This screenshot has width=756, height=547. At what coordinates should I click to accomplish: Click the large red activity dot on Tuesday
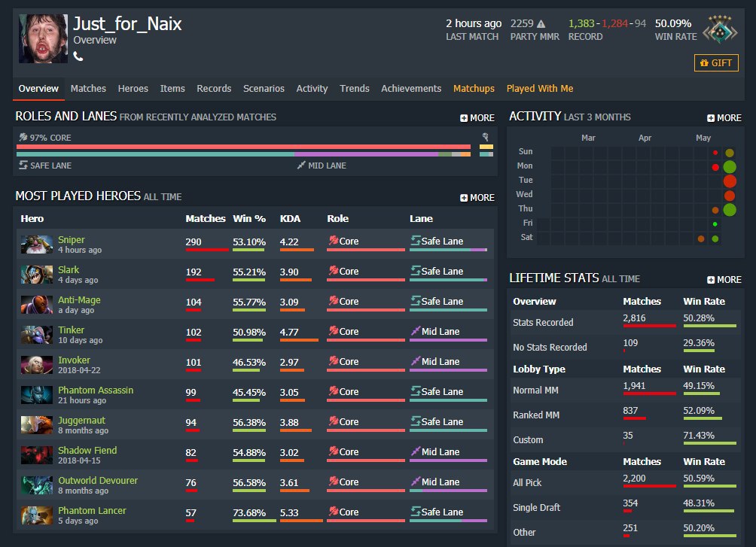(x=730, y=181)
